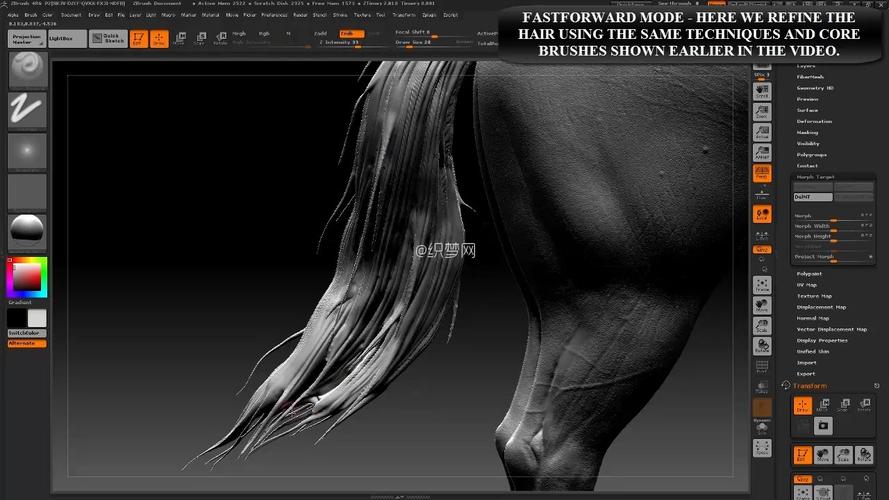Click the Actual size icon
Image resolution: width=889 pixels, height=500 pixels.
coord(762,132)
